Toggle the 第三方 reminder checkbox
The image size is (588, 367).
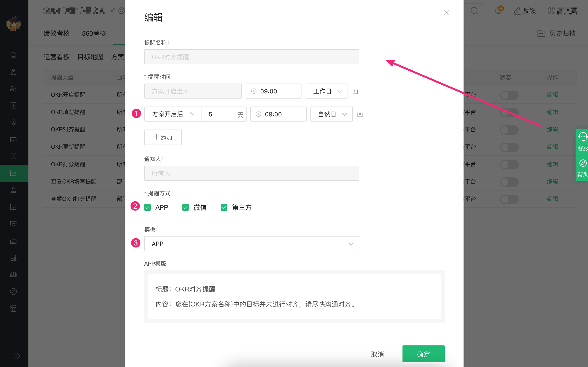click(224, 207)
